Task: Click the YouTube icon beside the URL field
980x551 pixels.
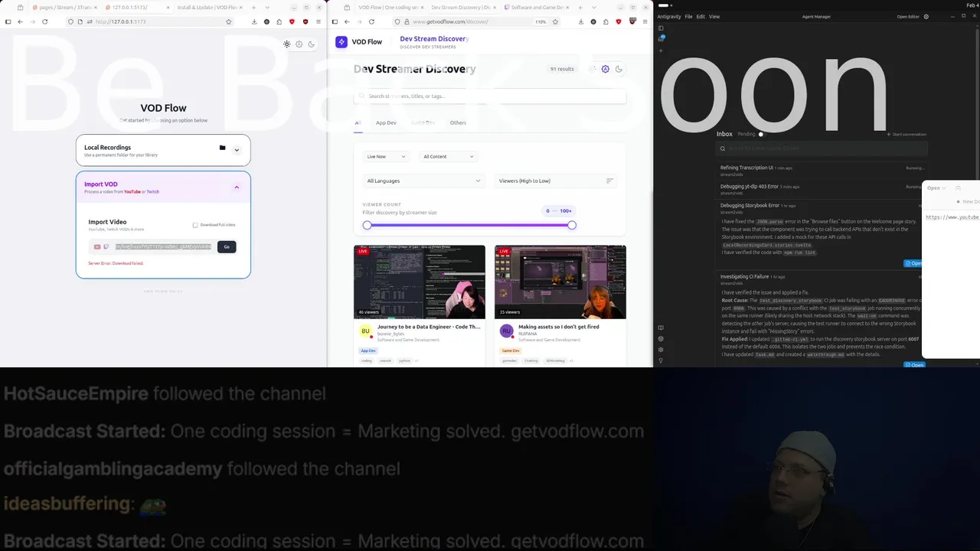Action: pyautogui.click(x=97, y=246)
